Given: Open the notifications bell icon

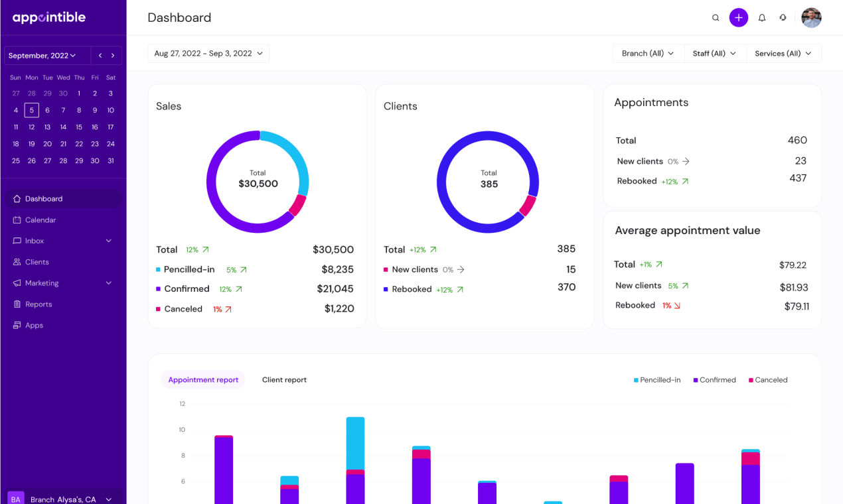Looking at the screenshot, I should (762, 18).
